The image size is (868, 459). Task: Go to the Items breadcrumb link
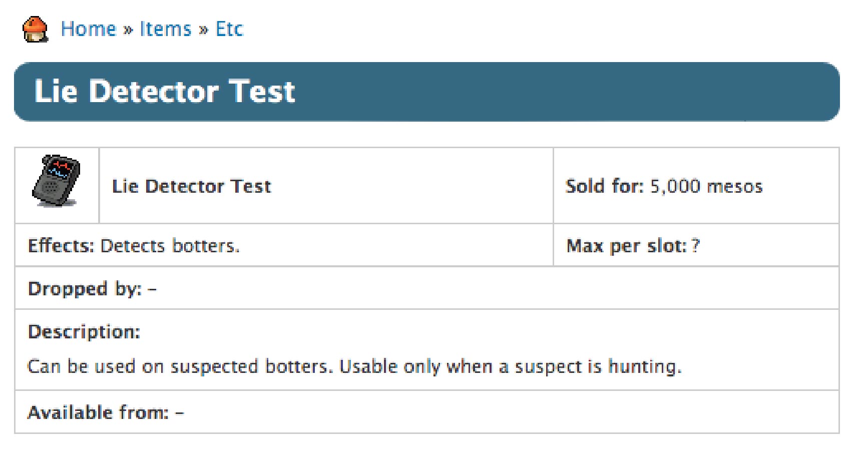point(165,29)
